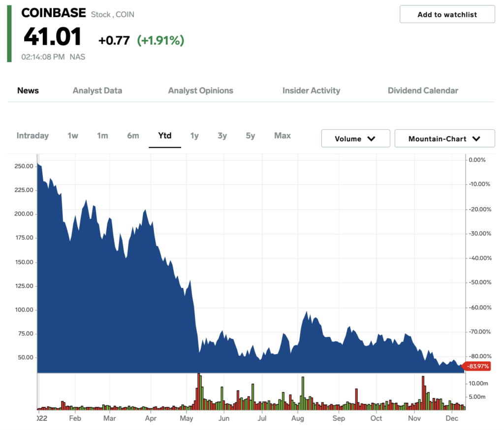Pick the 3y chart range
The width and height of the screenshot is (504, 430).
coord(222,136)
